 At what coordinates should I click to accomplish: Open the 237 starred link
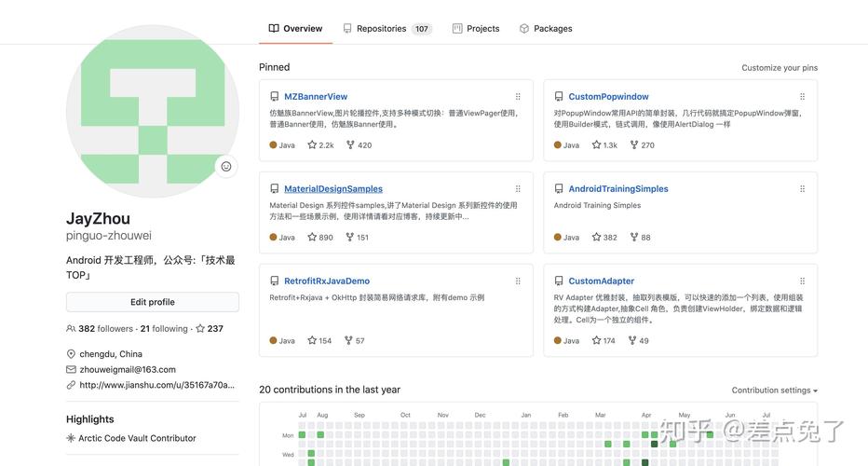[x=210, y=329]
